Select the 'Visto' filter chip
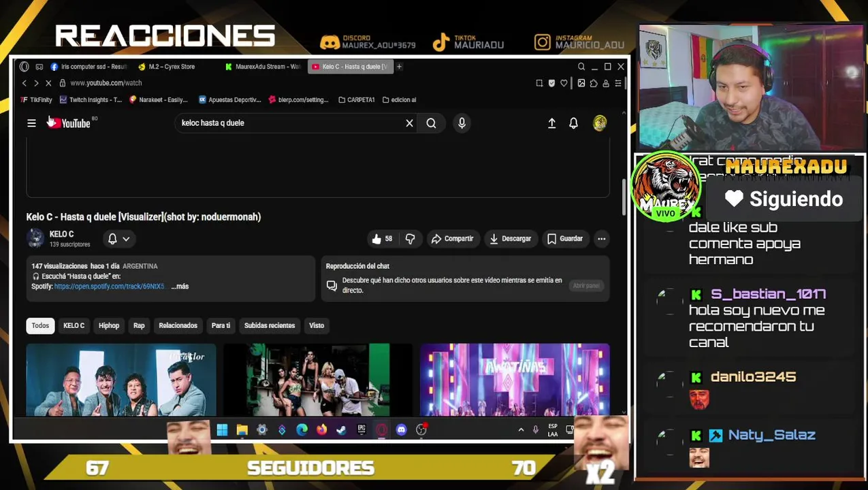The width and height of the screenshot is (868, 490). pyautogui.click(x=317, y=325)
